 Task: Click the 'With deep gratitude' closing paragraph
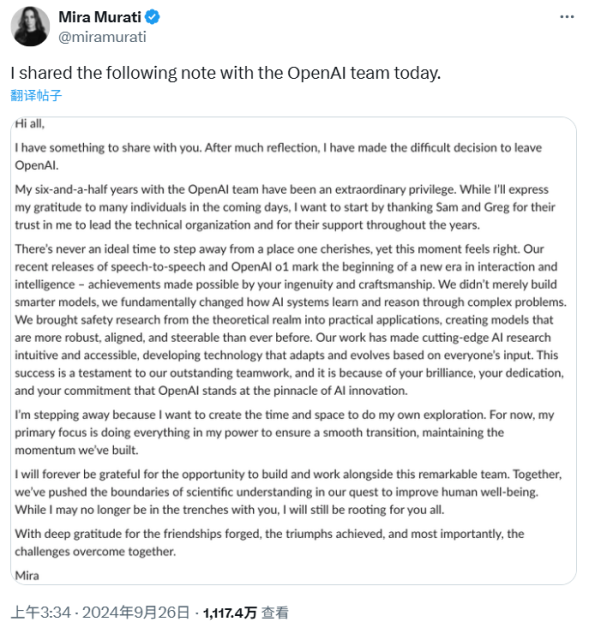tap(269, 543)
